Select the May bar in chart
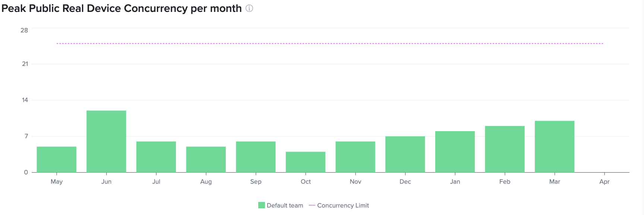This screenshot has width=644, height=215. click(57, 159)
